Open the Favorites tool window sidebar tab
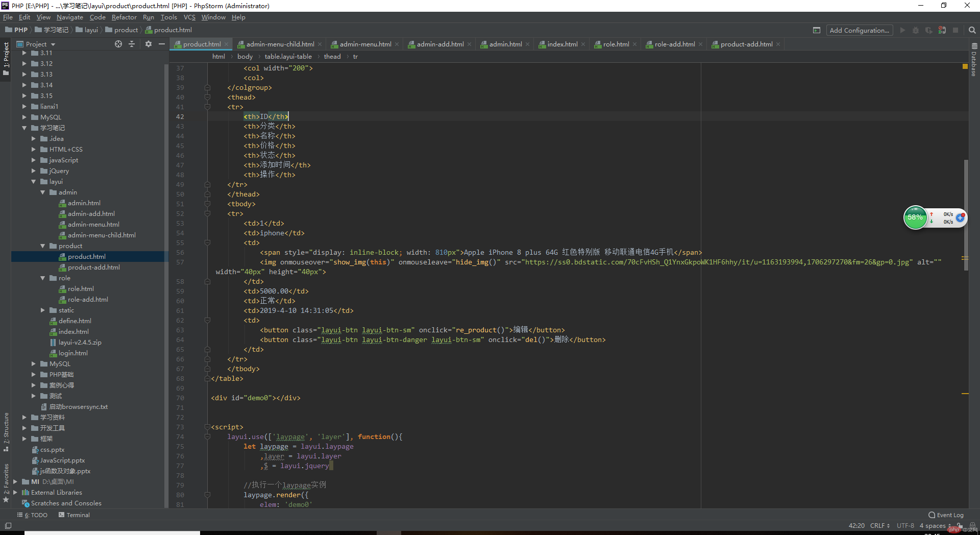The height and width of the screenshot is (535, 980). click(6, 482)
